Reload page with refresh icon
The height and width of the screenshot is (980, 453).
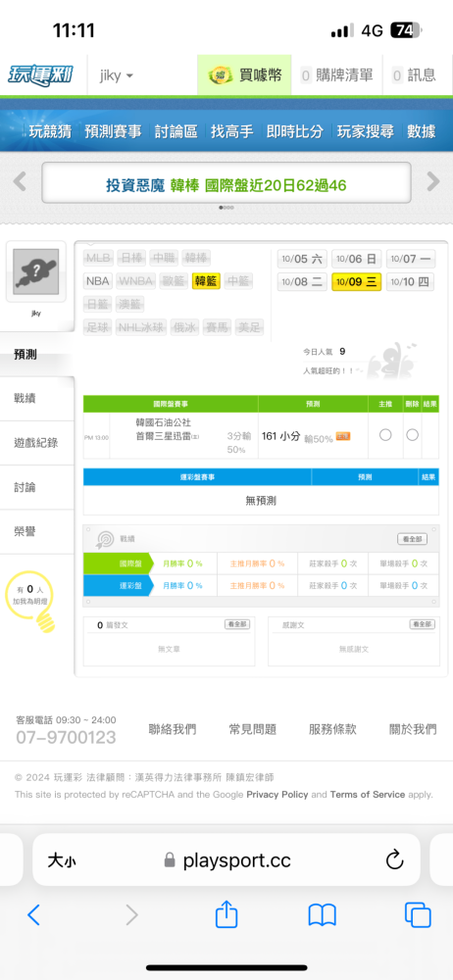(x=394, y=860)
